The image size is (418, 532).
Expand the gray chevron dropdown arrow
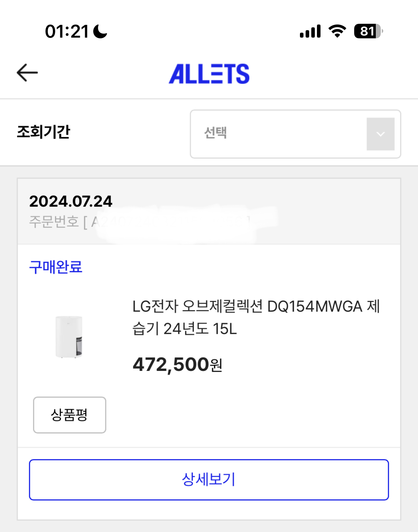pyautogui.click(x=380, y=134)
